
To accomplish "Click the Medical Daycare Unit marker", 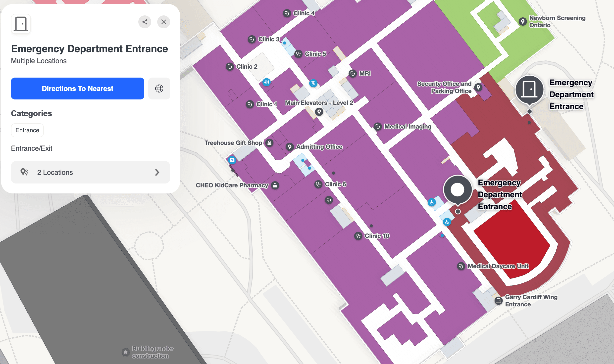I will coord(461,266).
